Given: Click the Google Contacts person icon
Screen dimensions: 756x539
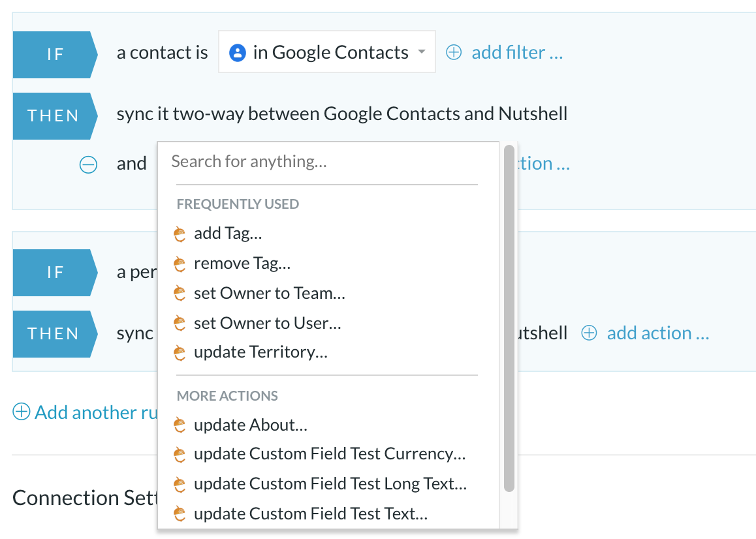Looking at the screenshot, I should pyautogui.click(x=237, y=53).
